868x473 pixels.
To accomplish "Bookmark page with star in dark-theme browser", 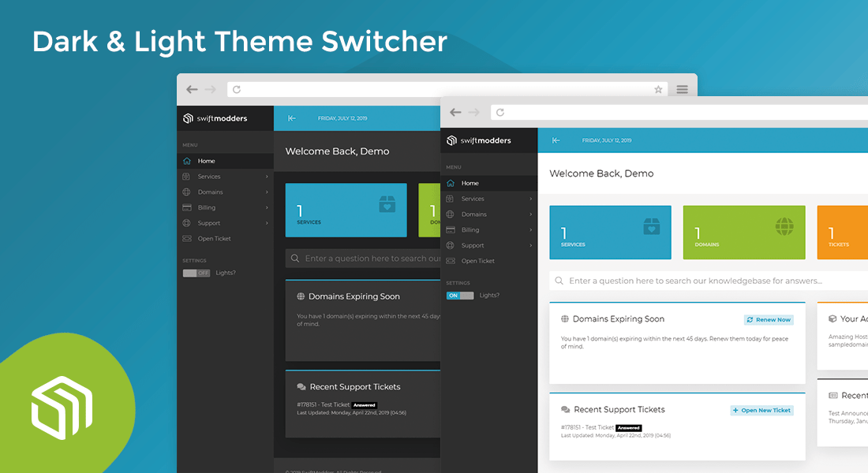I will pos(658,90).
